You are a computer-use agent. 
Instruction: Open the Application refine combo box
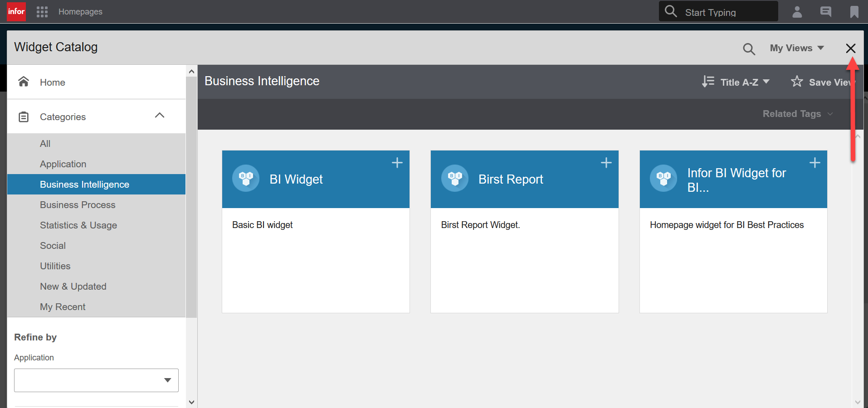(x=96, y=380)
